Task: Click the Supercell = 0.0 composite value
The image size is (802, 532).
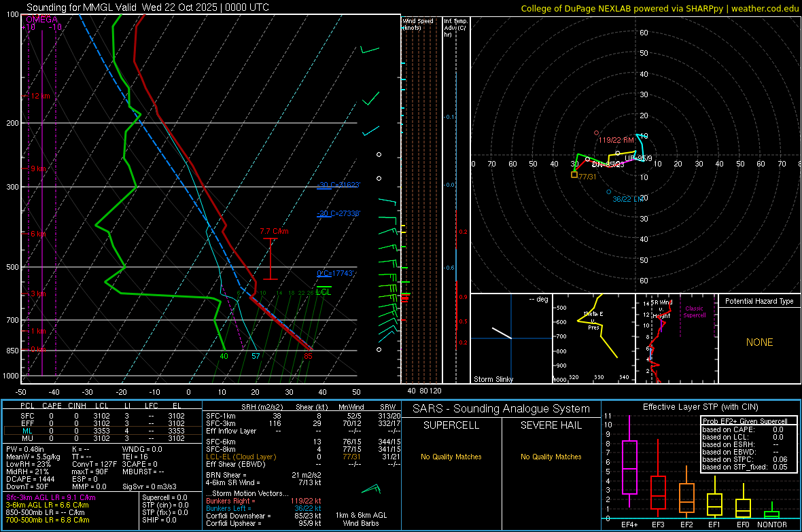Action: (x=164, y=497)
